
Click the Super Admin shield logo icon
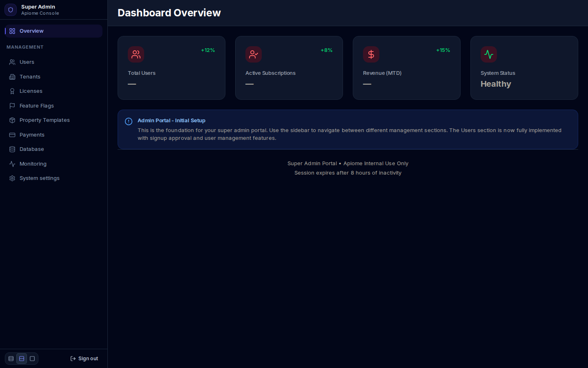pos(11,10)
